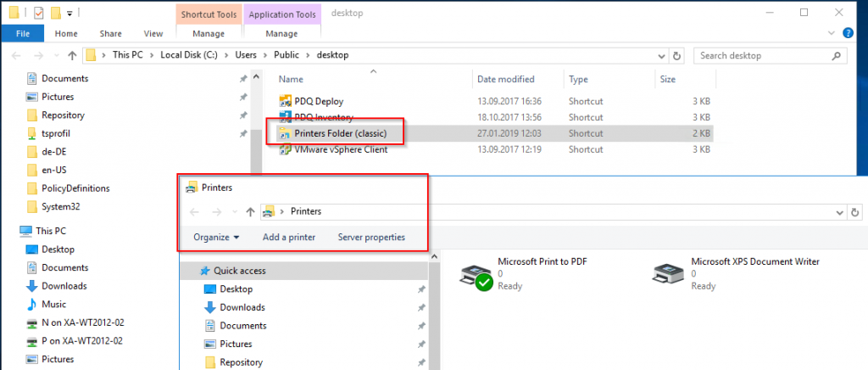Go up one level in Printers window

[250, 211]
